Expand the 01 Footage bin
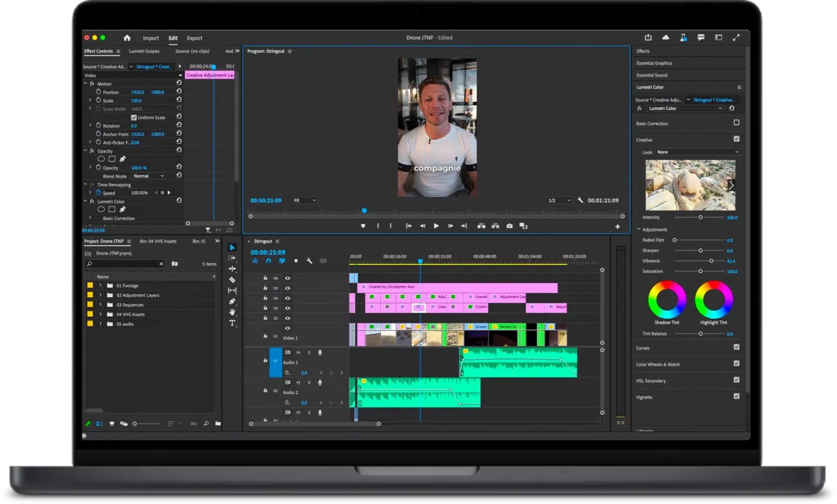The image size is (837, 504). (x=100, y=285)
